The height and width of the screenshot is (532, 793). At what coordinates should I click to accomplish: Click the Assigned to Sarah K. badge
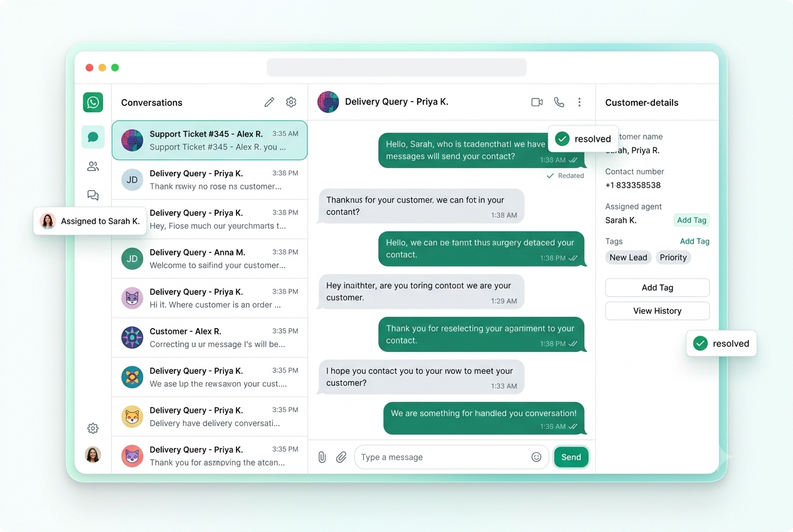click(x=90, y=221)
